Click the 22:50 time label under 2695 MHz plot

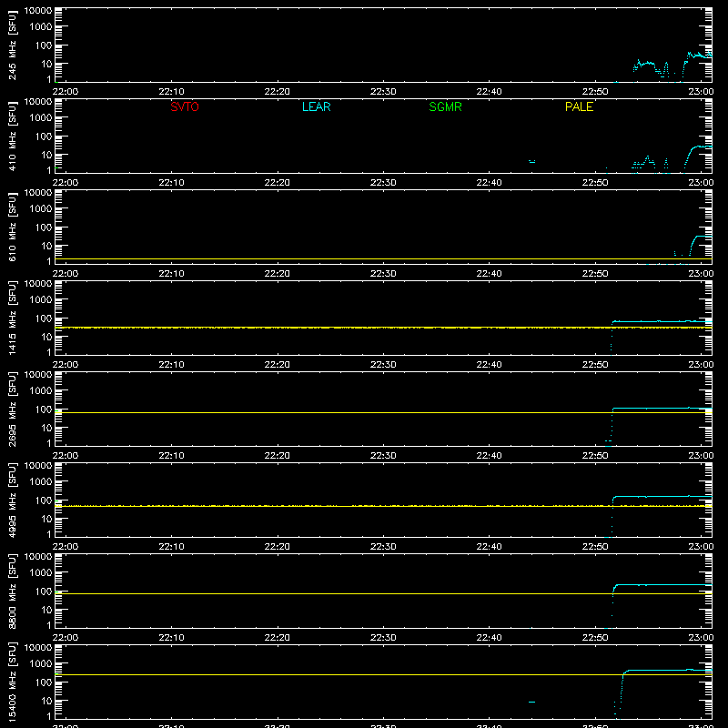[x=595, y=456]
